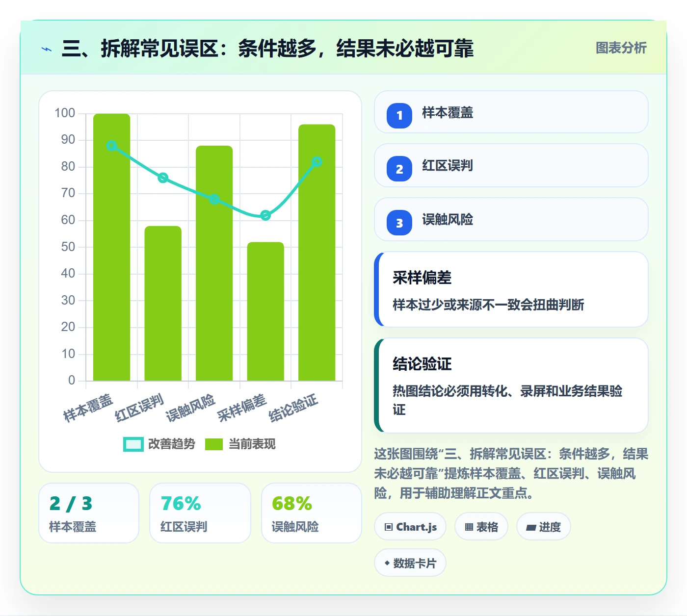Screen dimensions: 687x616
Task: Click the x-axis label 采样偏差
Action: pos(242,408)
